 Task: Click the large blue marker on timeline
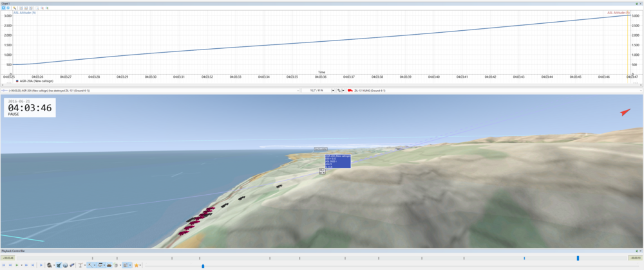pyautogui.click(x=578, y=258)
